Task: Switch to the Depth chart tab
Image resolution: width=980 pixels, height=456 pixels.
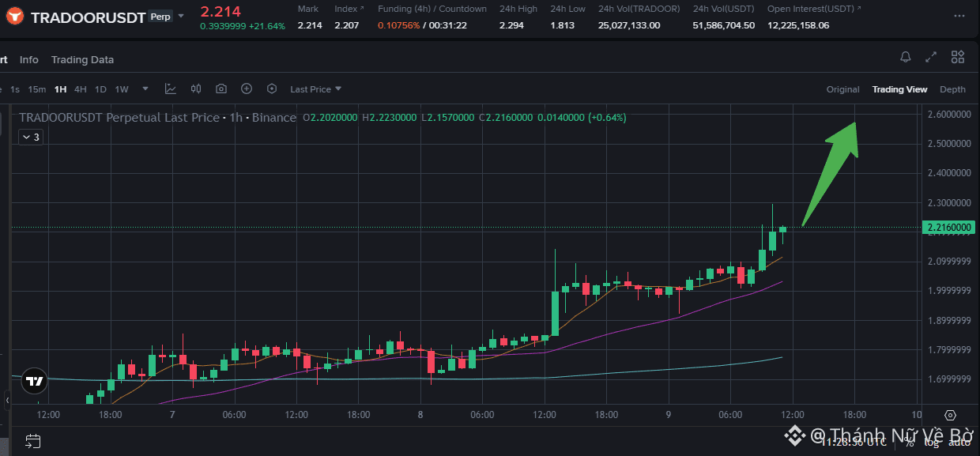Action: tap(952, 89)
